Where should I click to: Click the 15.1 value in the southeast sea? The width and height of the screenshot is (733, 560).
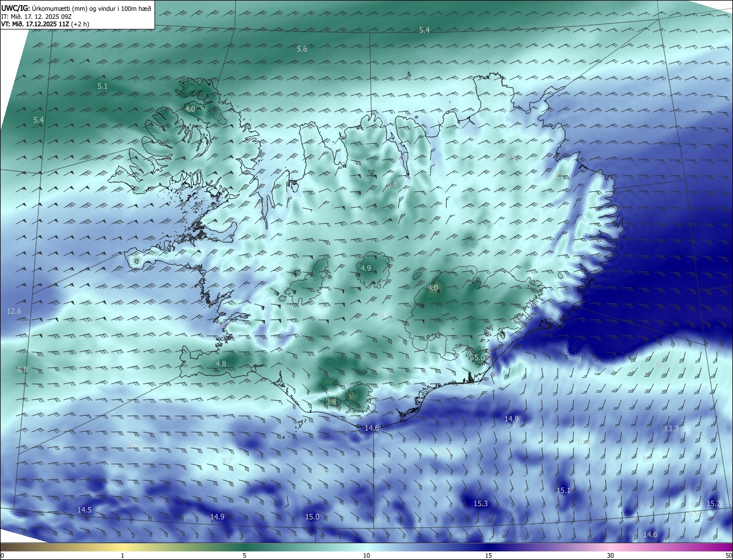563,491
